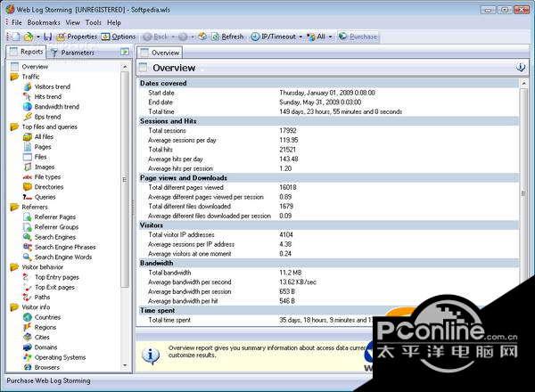Open the Visitors trend report
535x392 pixels.
tap(53, 86)
